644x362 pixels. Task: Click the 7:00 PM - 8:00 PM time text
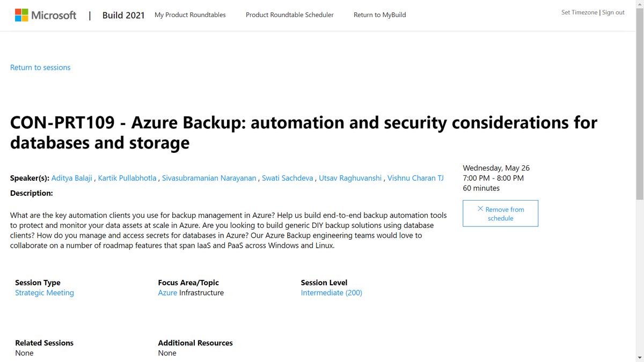[x=493, y=178]
